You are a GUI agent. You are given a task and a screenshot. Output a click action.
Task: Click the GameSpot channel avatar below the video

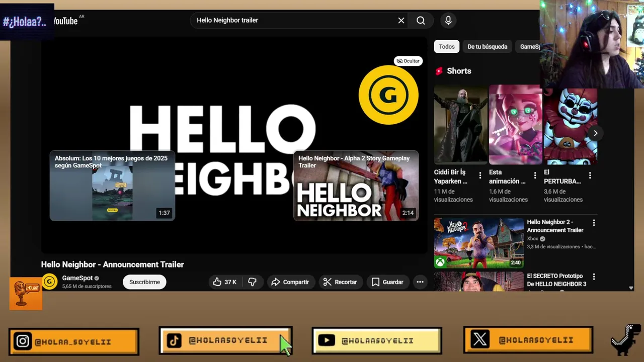(x=49, y=282)
